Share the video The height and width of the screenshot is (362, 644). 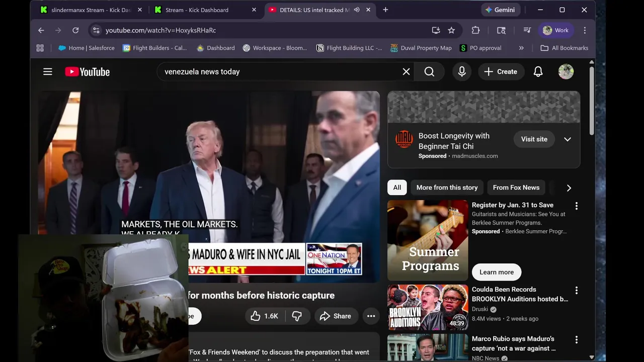tap(336, 316)
